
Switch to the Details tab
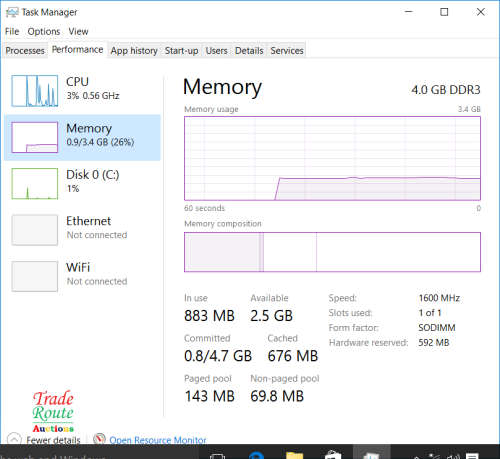[249, 51]
